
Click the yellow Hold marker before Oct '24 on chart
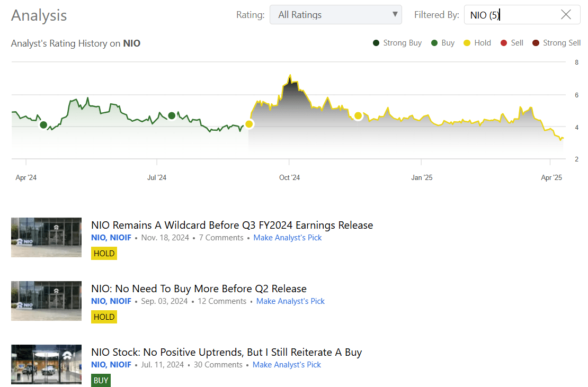tap(249, 124)
